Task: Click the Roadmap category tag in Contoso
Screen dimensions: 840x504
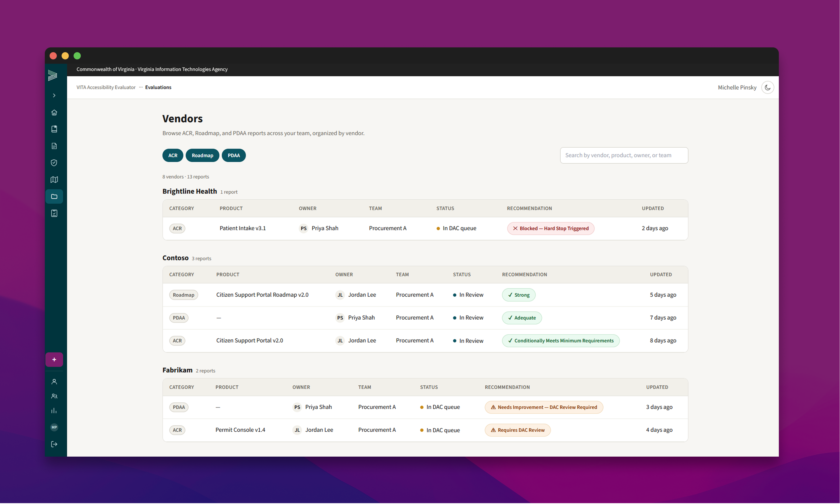Action: [x=184, y=295]
